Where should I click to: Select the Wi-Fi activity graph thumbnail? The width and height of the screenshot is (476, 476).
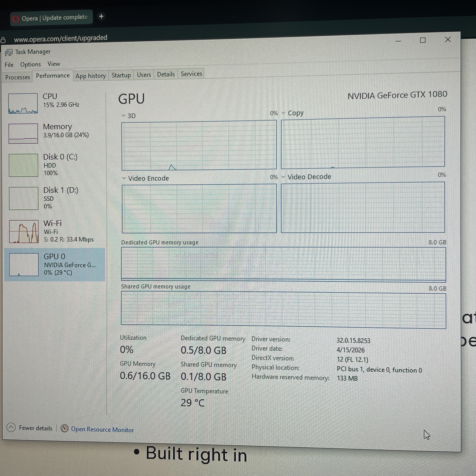(24, 231)
